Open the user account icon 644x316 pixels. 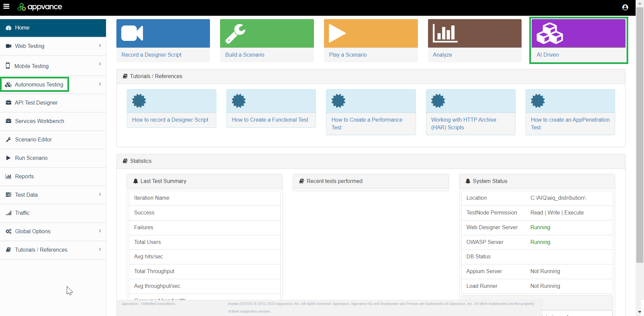(x=625, y=7)
